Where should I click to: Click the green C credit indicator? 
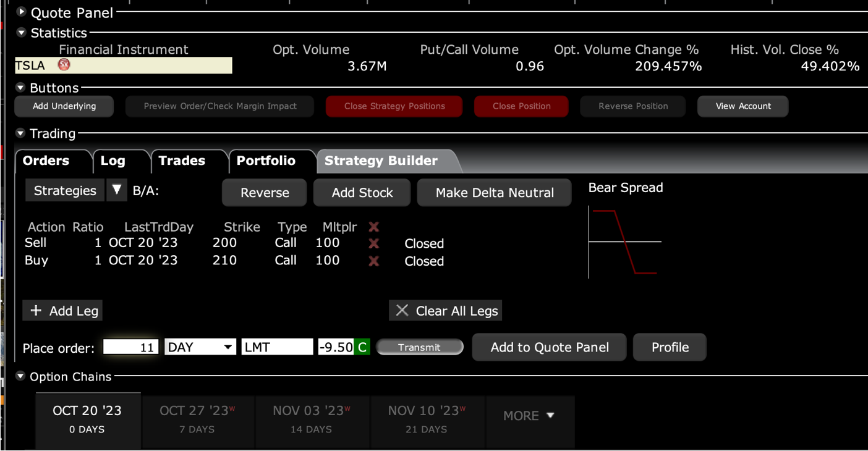pos(362,347)
